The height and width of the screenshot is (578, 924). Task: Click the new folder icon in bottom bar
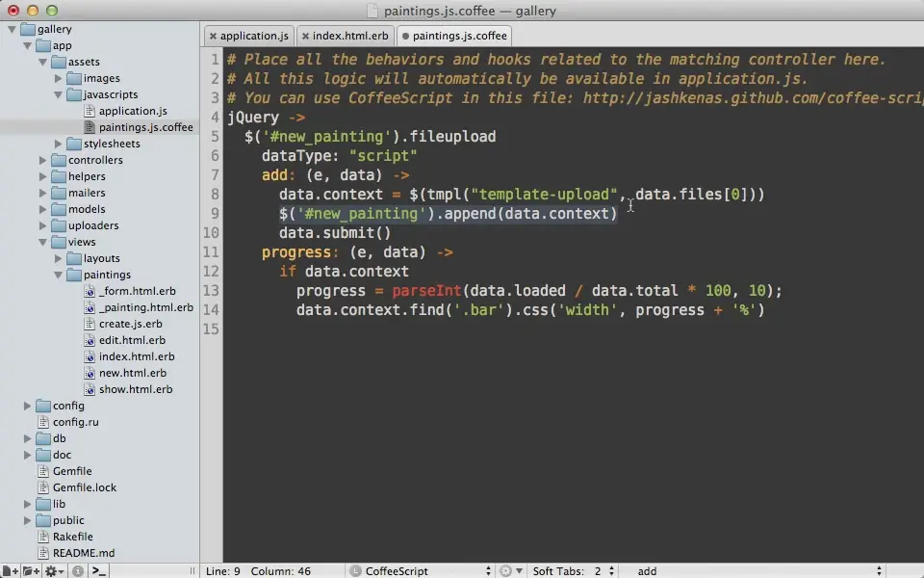tap(31, 571)
